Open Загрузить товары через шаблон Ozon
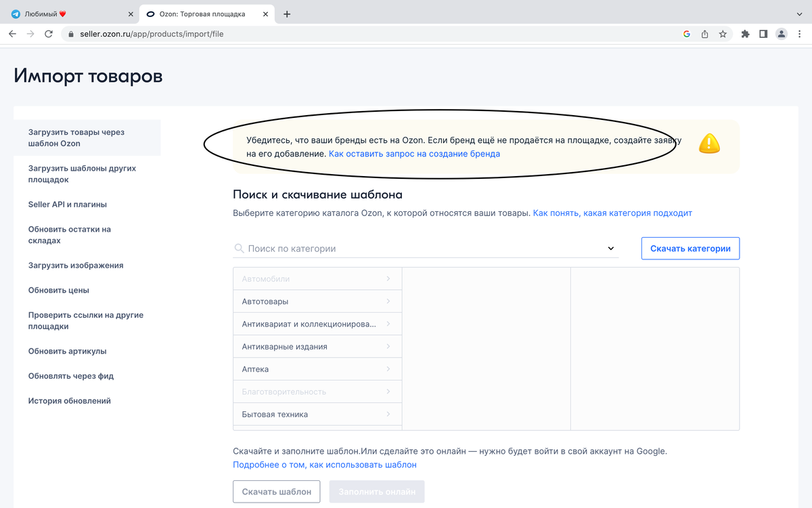This screenshot has height=508, width=812. [x=87, y=137]
